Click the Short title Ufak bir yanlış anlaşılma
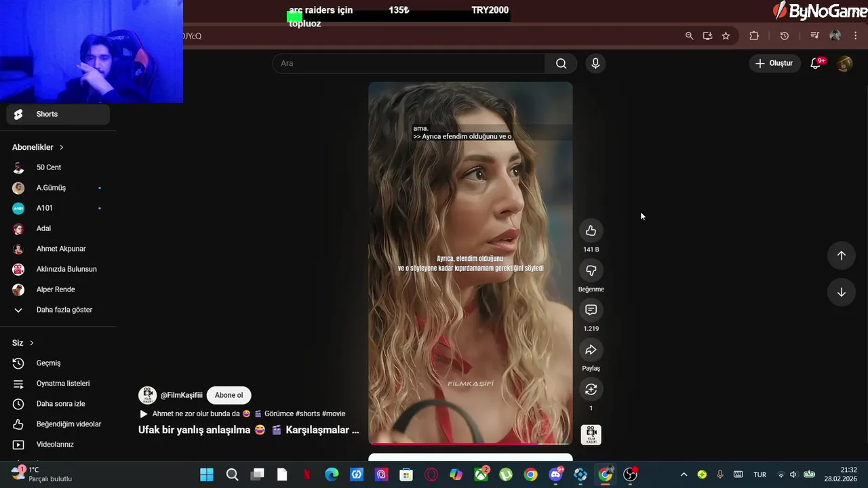 (x=249, y=430)
